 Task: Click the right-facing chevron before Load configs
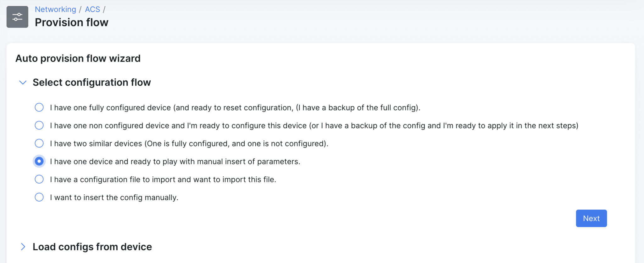pyautogui.click(x=23, y=247)
